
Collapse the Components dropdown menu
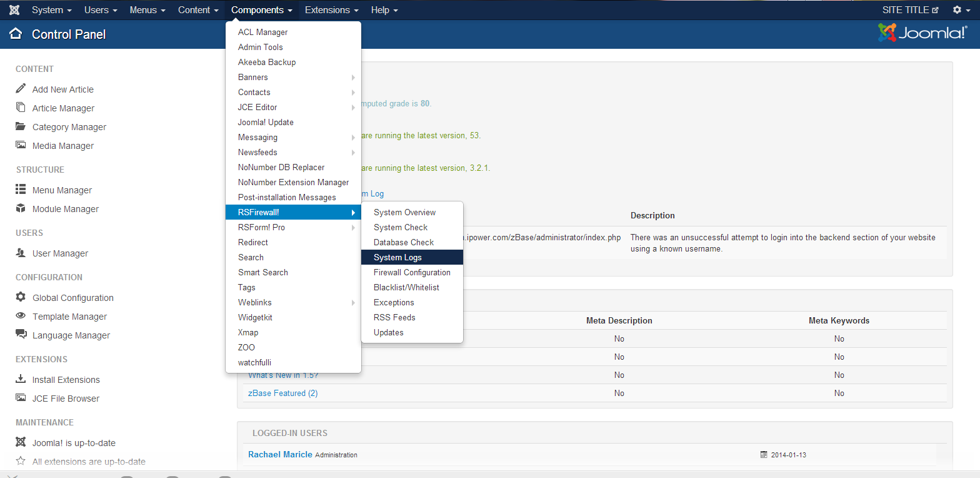[x=262, y=10]
